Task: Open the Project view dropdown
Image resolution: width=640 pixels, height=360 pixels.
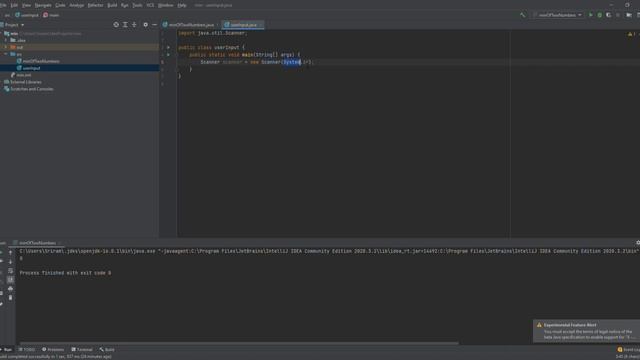Action: point(14,25)
